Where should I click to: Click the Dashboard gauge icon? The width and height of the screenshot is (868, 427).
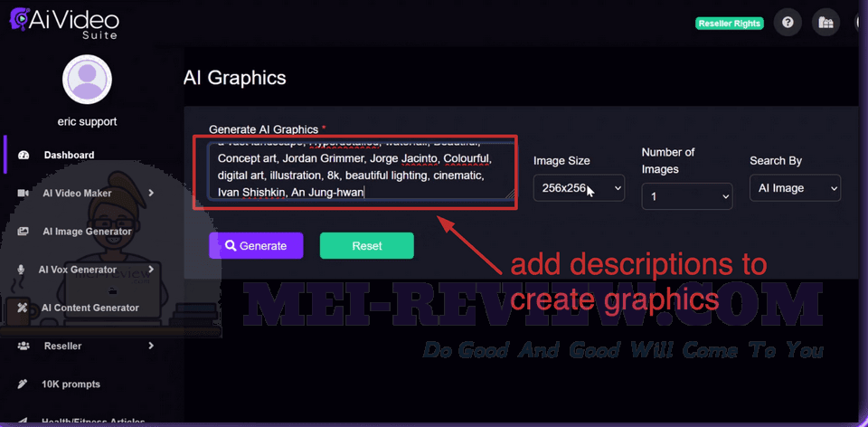tap(24, 155)
